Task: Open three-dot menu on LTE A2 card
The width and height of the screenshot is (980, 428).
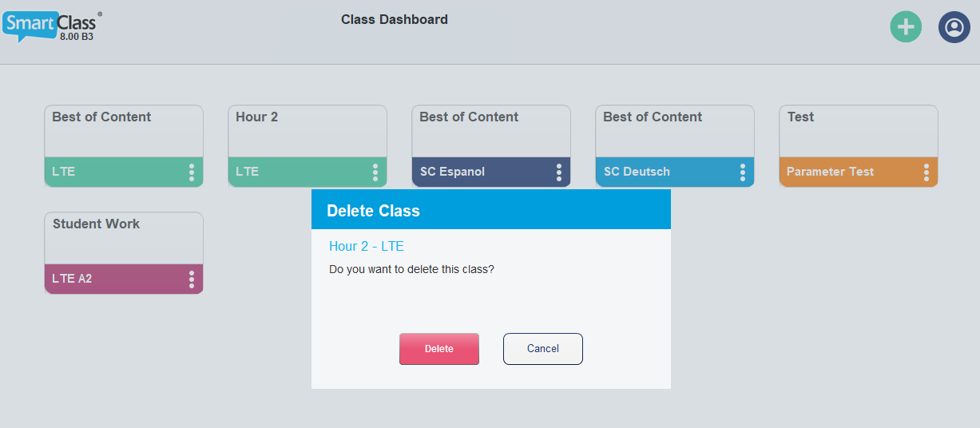Action: click(x=192, y=279)
